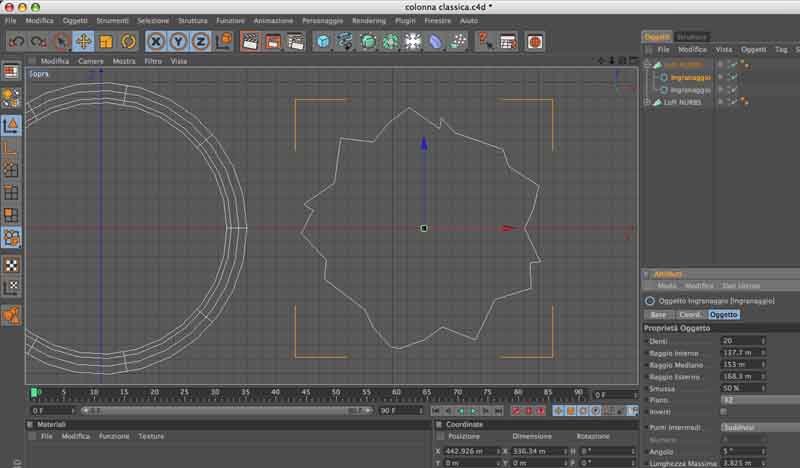The image size is (800, 468).
Task: Toggle check mark of first Ingranaggio
Action: click(x=733, y=78)
